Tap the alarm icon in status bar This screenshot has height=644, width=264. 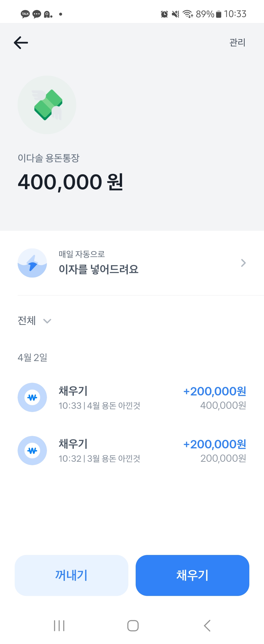pyautogui.click(x=164, y=14)
